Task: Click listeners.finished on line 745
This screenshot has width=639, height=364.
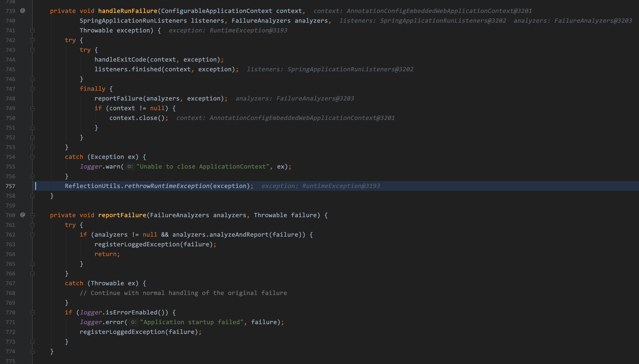Action: click(x=128, y=69)
